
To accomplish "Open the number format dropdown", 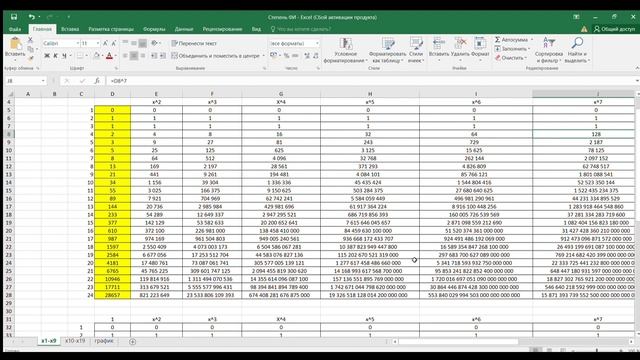I will [x=318, y=43].
